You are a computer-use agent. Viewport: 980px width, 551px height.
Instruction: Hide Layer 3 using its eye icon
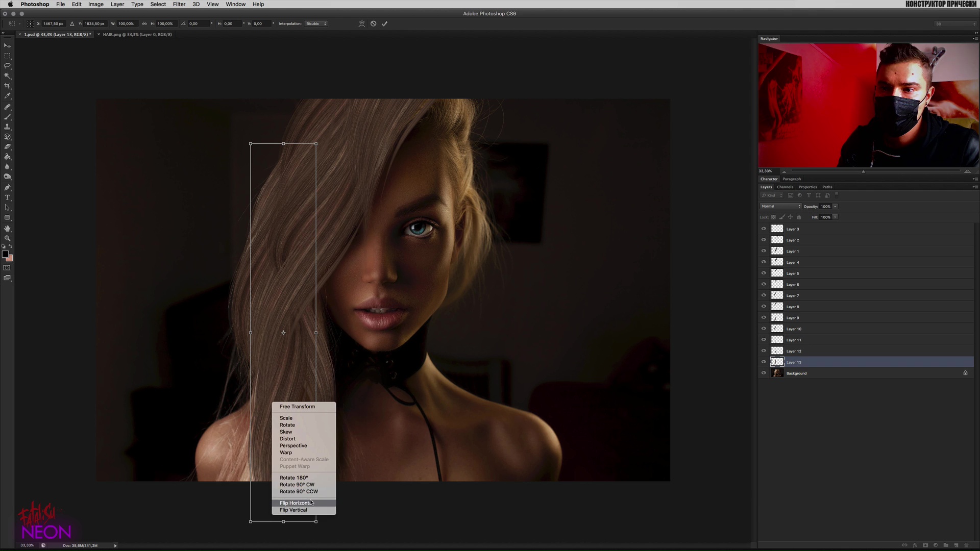764,229
